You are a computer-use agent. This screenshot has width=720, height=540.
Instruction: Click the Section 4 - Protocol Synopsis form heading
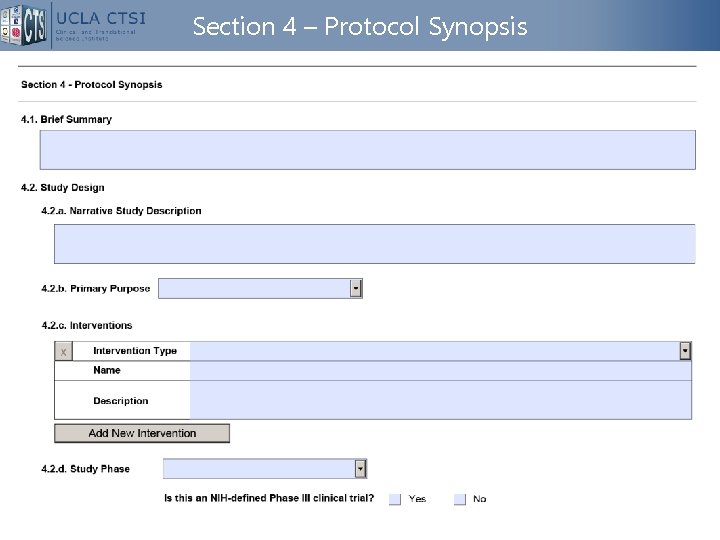click(x=92, y=85)
